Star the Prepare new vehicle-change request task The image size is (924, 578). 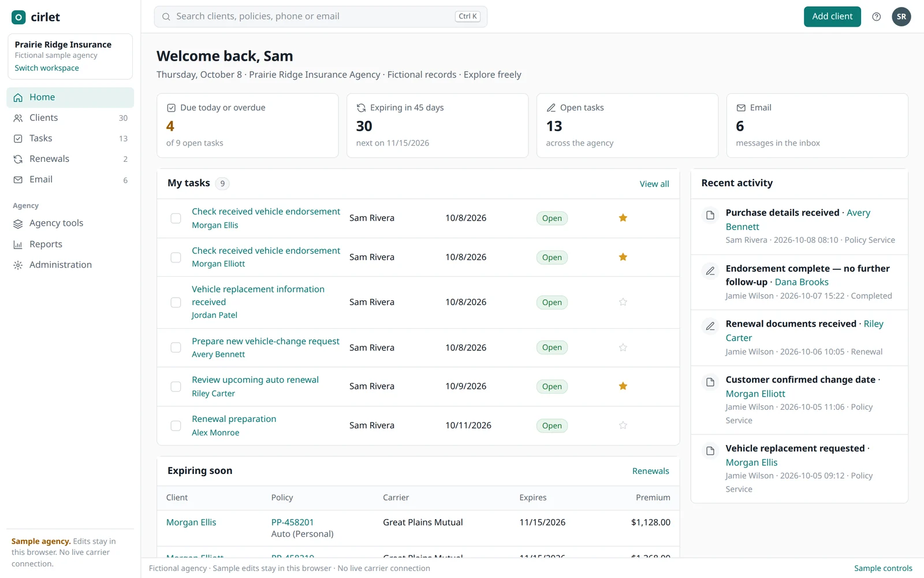[623, 347]
